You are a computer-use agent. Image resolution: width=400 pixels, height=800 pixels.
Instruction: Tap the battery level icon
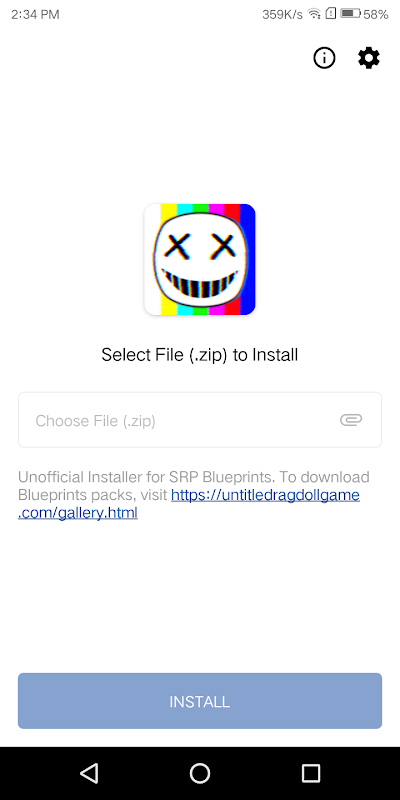(x=351, y=14)
